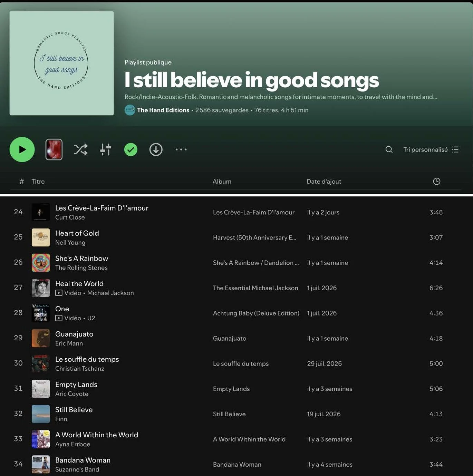Open the Harvest (50th Anniversary) album link
Screen dimensions: 473x476
[x=254, y=237]
